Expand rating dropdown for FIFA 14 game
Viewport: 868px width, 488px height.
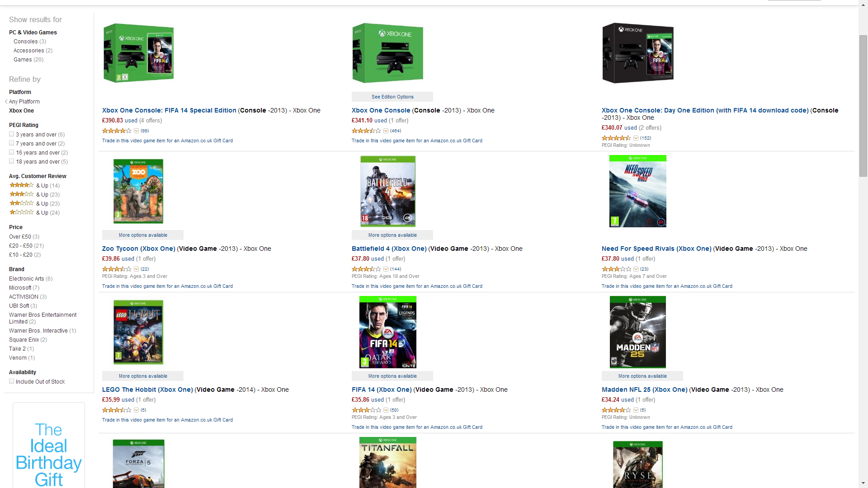[x=386, y=410]
